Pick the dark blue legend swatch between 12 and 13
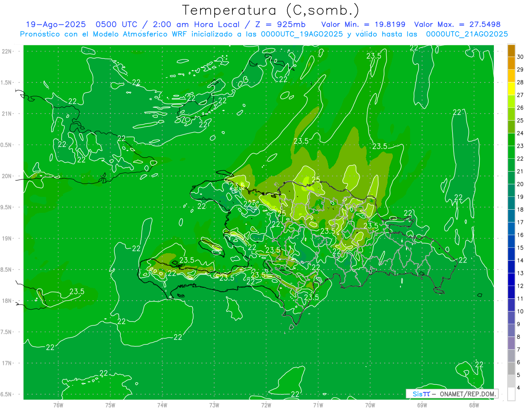The width and height of the screenshot is (532, 411). pyautogui.click(x=511, y=279)
